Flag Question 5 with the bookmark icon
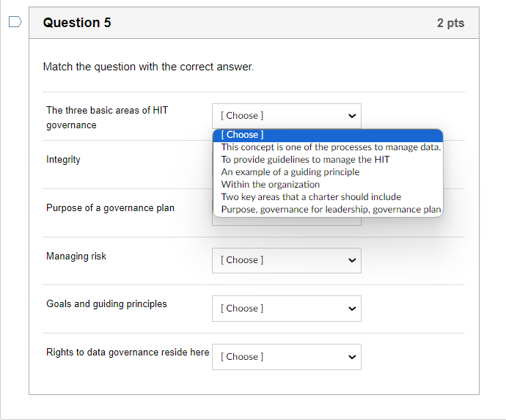This screenshot has height=420, width=506. 15,23
